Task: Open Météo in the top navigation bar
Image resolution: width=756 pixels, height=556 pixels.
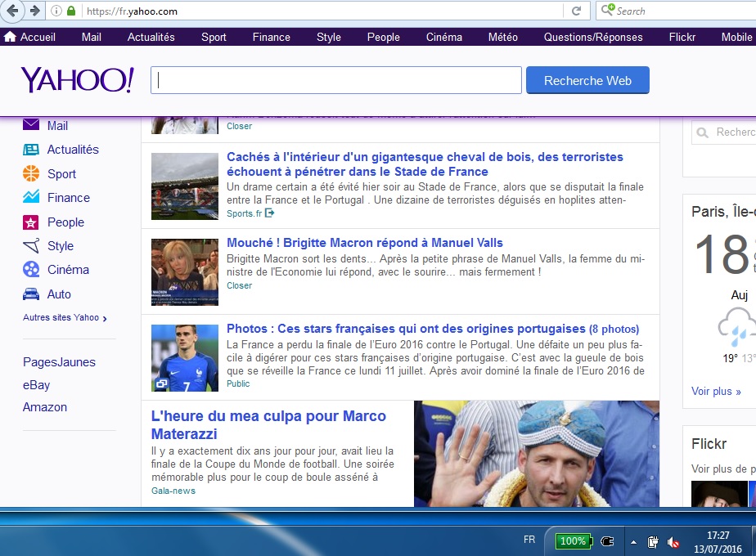Action: (503, 37)
